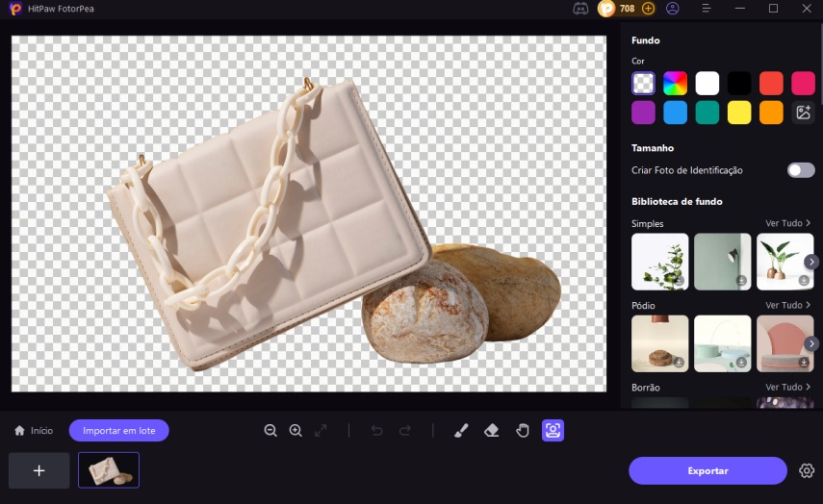The height and width of the screenshot is (504, 823).
Task: Select the eraser tool
Action: coord(491,431)
